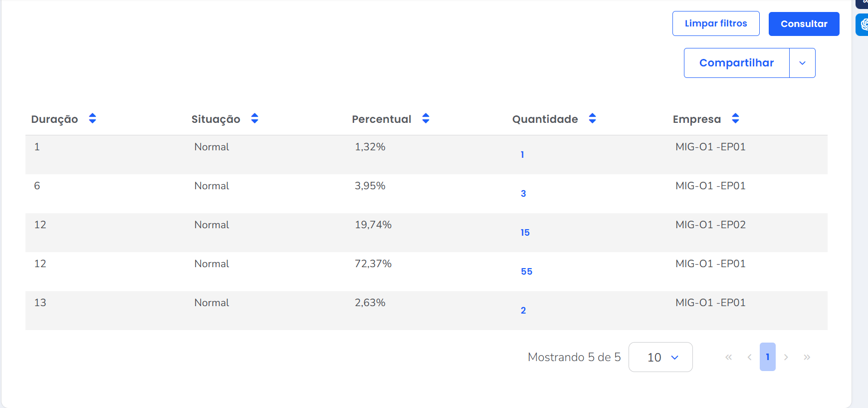This screenshot has width=868, height=408.
Task: Select page 1 in pagination
Action: pos(768,357)
